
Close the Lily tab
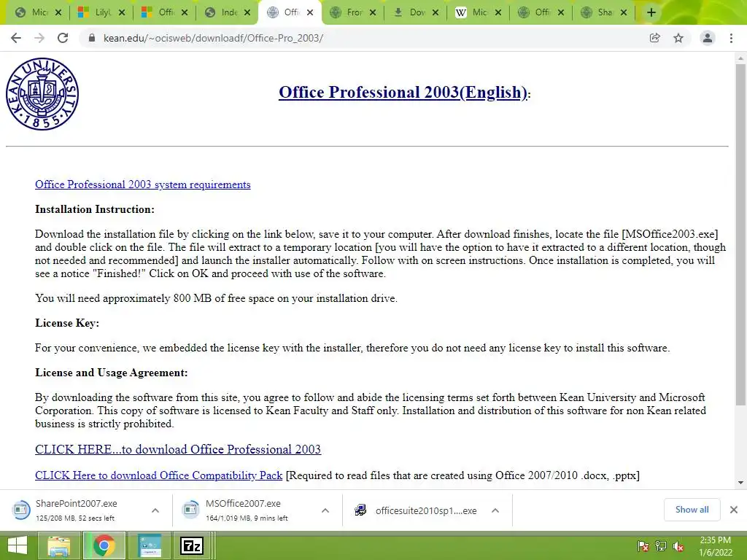click(x=122, y=12)
